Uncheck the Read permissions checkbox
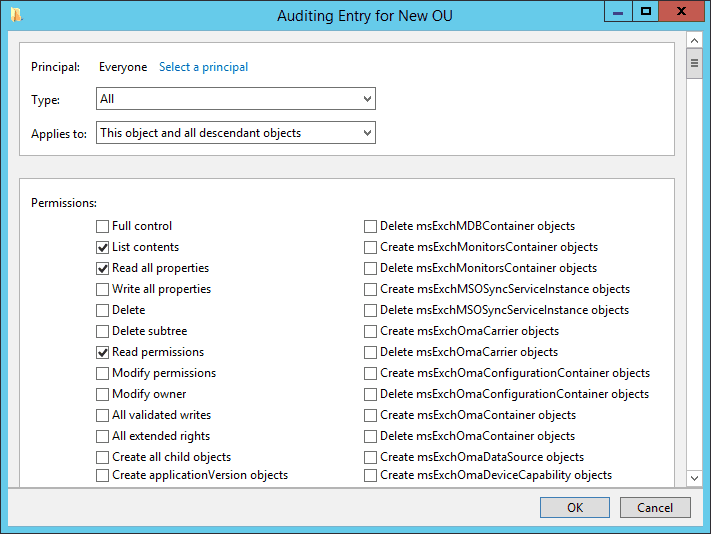Image resolution: width=711 pixels, height=534 pixels. (102, 352)
